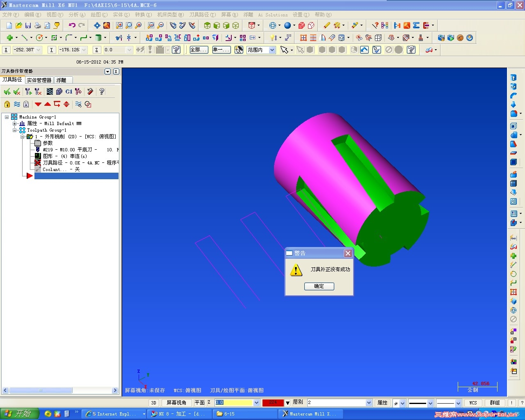The image size is (525, 420).
Task: Open the 机床类型(M) menu
Action: tap(171, 15)
